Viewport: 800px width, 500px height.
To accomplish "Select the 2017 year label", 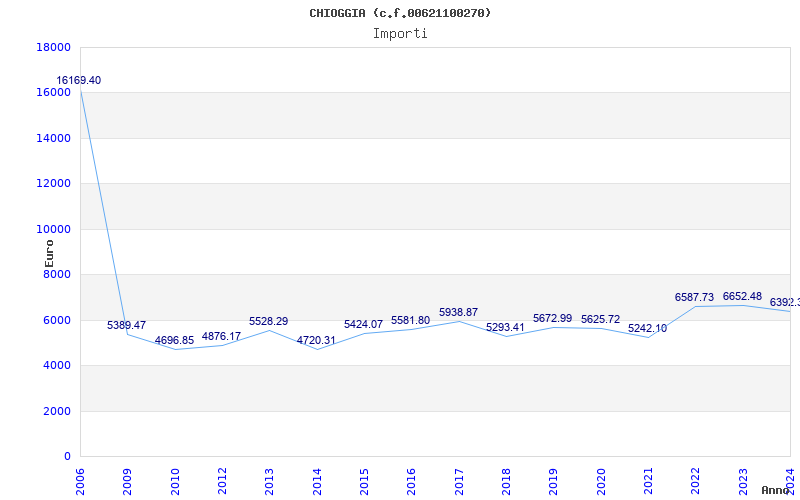I will [459, 481].
